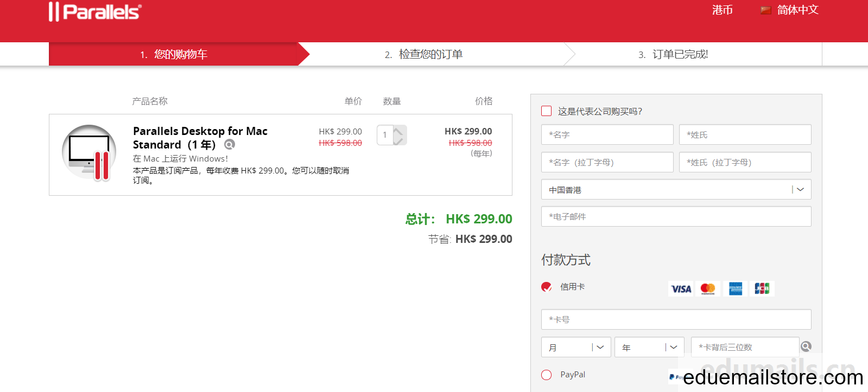Screen dimensions: 868x392
Task: Click the *卡背后三位数 CVV field
Action: [745, 347]
